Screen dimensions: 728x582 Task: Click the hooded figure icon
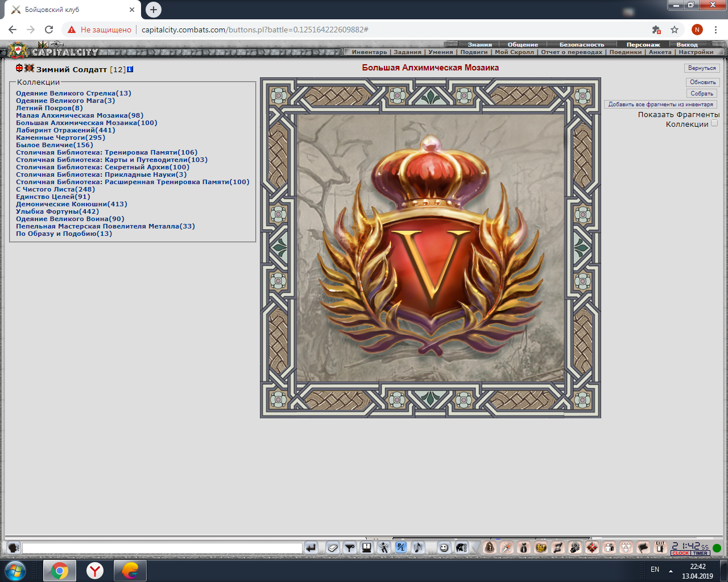tap(490, 548)
